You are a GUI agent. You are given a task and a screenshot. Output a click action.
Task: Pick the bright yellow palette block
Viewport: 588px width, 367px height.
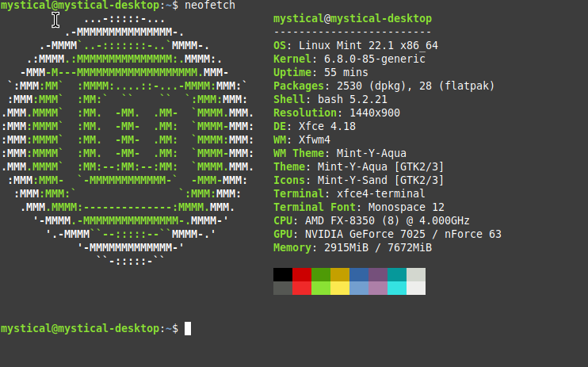[x=339, y=288]
